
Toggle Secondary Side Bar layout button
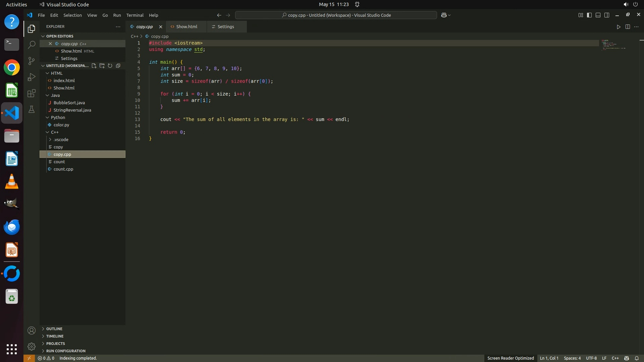[607, 15]
